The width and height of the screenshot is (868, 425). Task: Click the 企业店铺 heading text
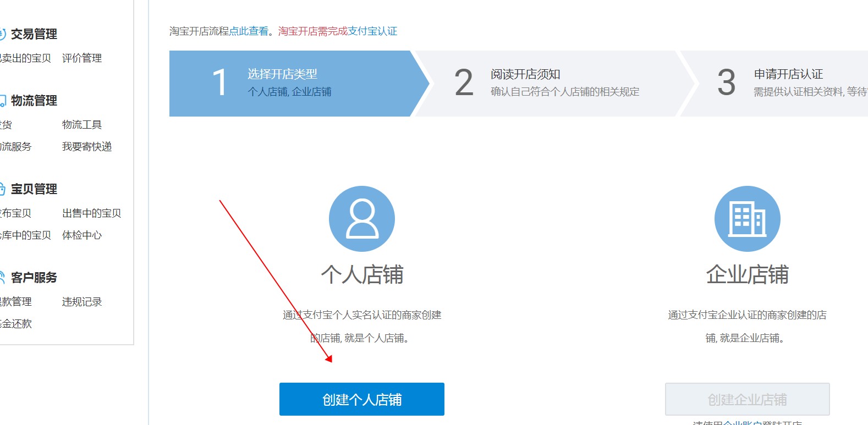[x=747, y=274]
